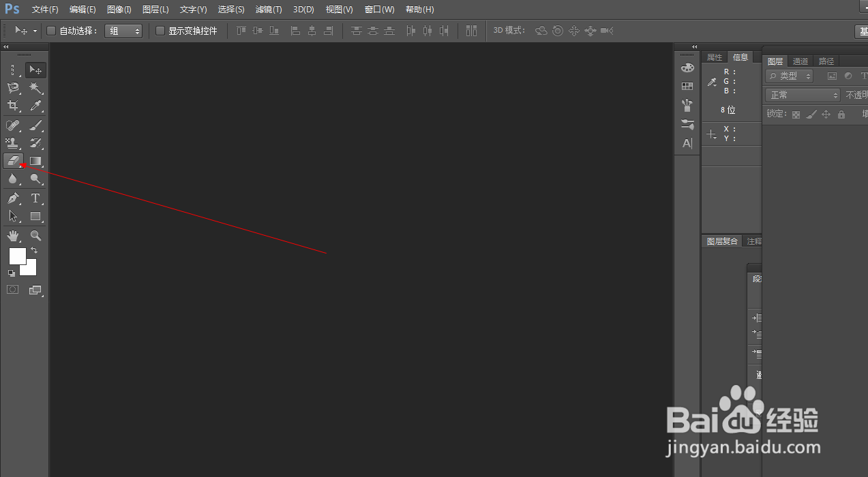Select the Rectangular Marquee tool

[x=12, y=70]
